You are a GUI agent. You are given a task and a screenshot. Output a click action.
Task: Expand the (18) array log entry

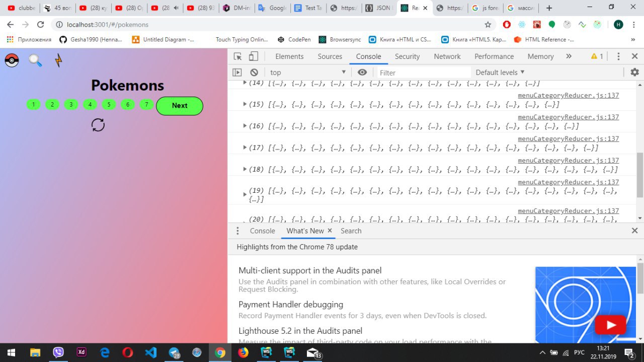[245, 169]
